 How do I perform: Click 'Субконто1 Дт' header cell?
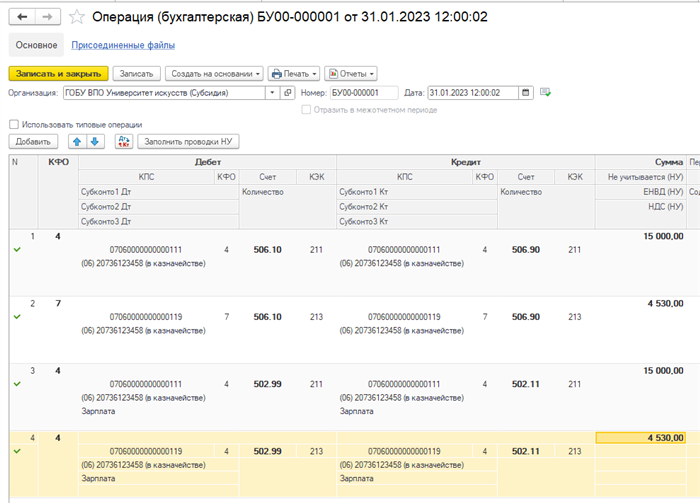158,192
